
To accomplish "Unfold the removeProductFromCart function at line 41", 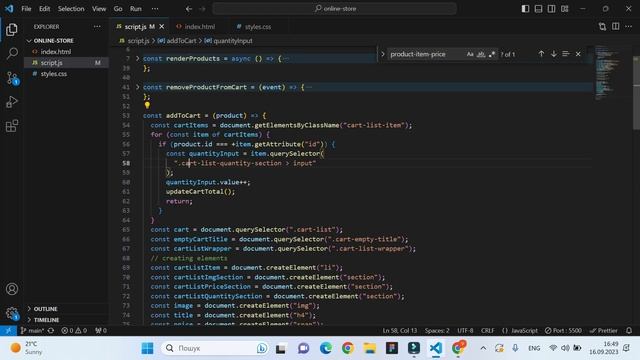I will click(138, 87).
